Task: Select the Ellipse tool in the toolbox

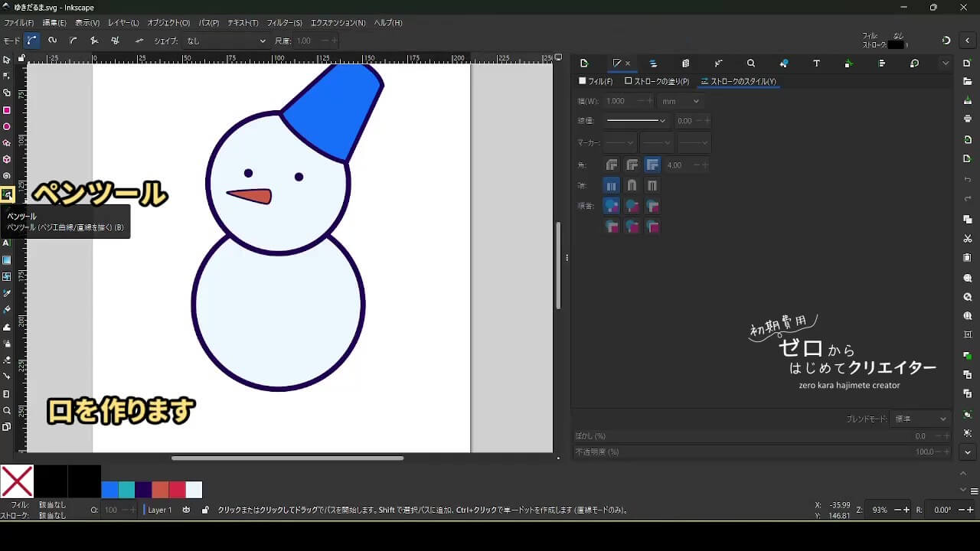Action: tap(7, 127)
